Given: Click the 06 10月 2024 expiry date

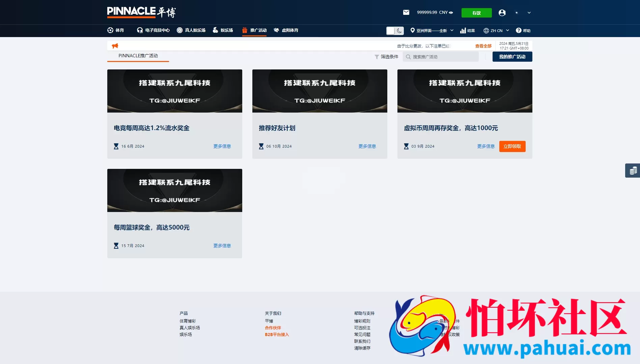Looking at the screenshot, I should click(279, 146).
